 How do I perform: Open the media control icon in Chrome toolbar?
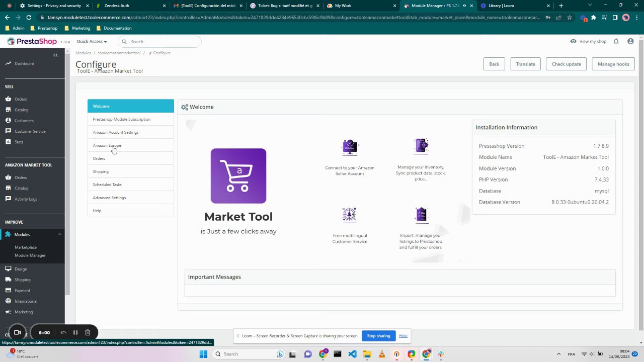tap(604, 17)
